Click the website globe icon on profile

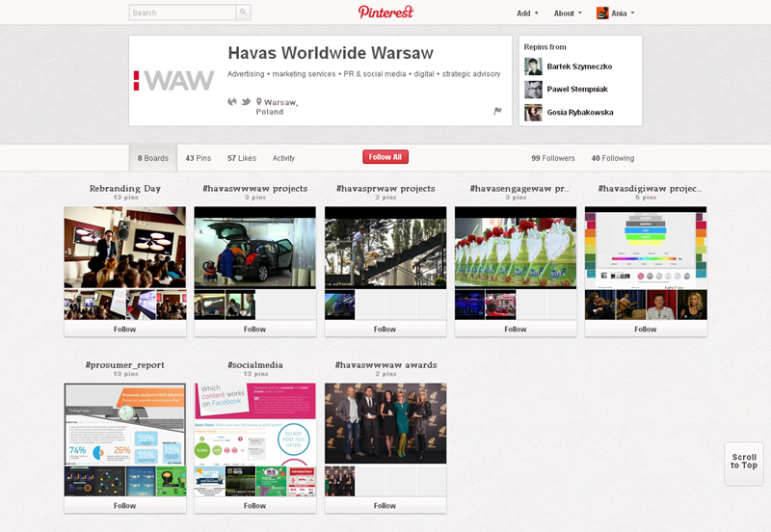(232, 101)
